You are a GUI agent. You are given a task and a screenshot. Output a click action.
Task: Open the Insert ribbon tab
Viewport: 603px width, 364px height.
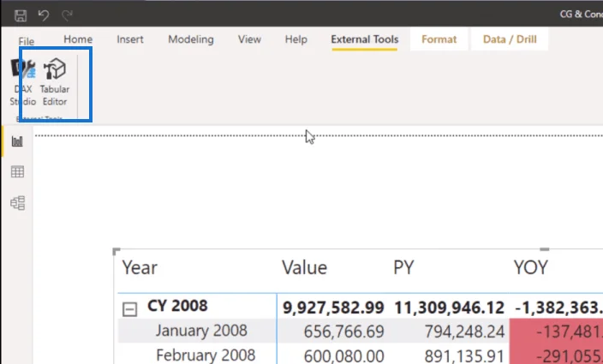(130, 39)
